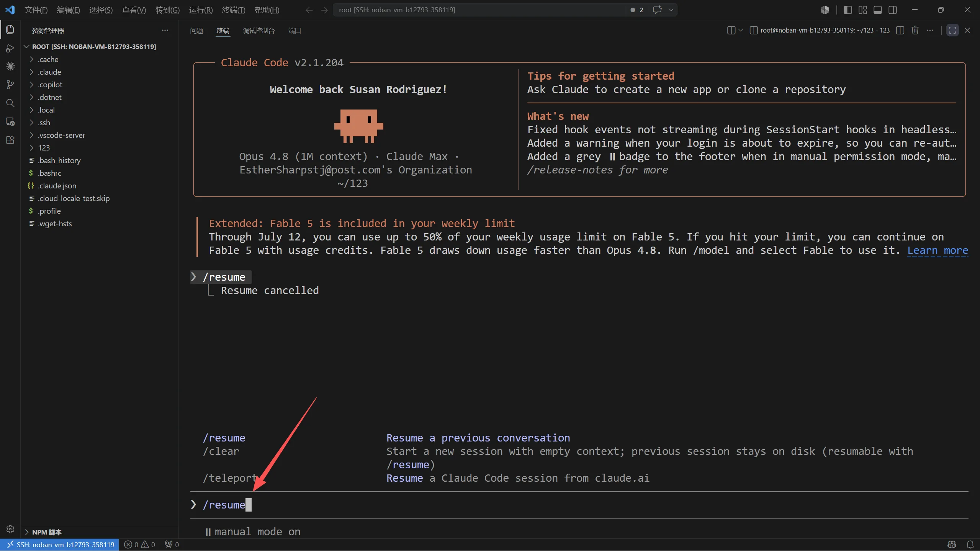
Task: Open the Extensions view icon
Action: pyautogui.click(x=10, y=140)
